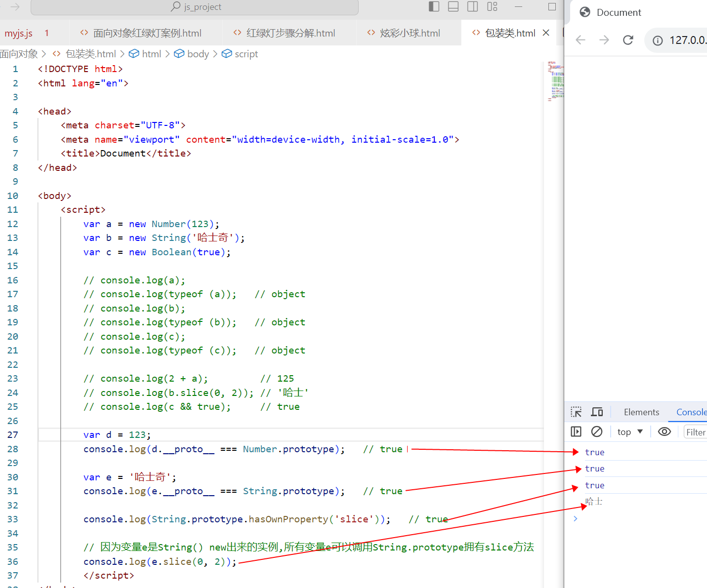This screenshot has width=707, height=588.
Task: Activate DevTools inspect element picker
Action: (576, 412)
